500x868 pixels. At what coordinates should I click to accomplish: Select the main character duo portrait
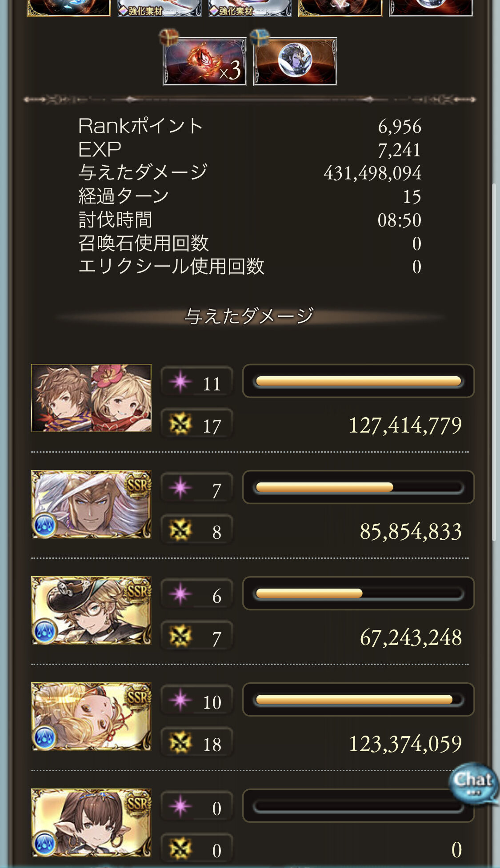[x=91, y=398]
